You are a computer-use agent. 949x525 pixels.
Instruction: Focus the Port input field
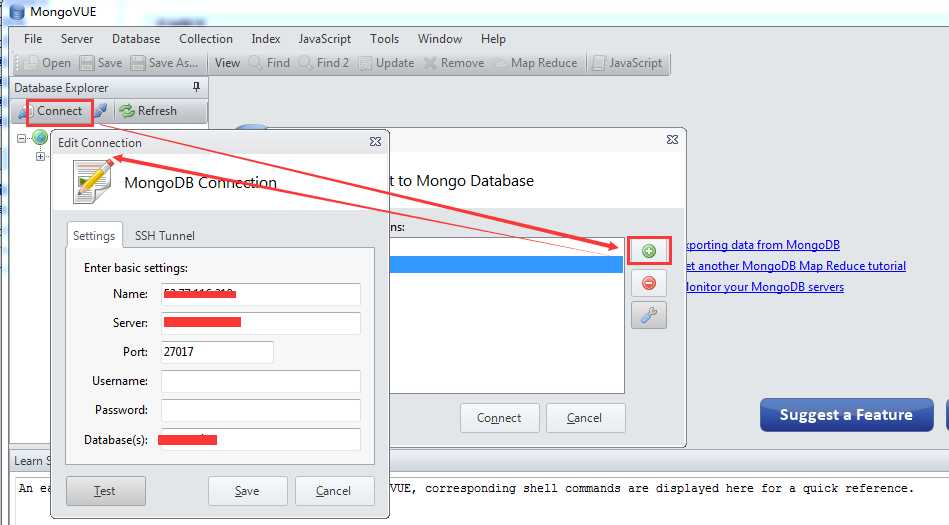point(217,352)
